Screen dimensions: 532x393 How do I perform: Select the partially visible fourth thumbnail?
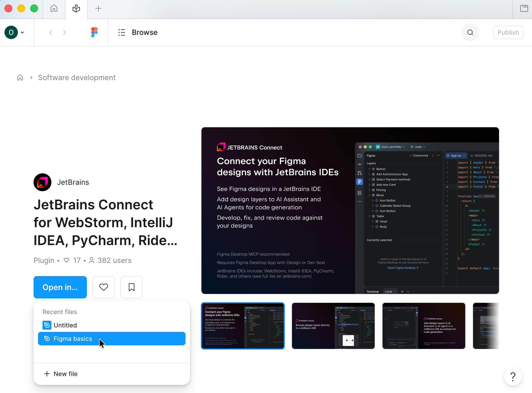pyautogui.click(x=486, y=326)
